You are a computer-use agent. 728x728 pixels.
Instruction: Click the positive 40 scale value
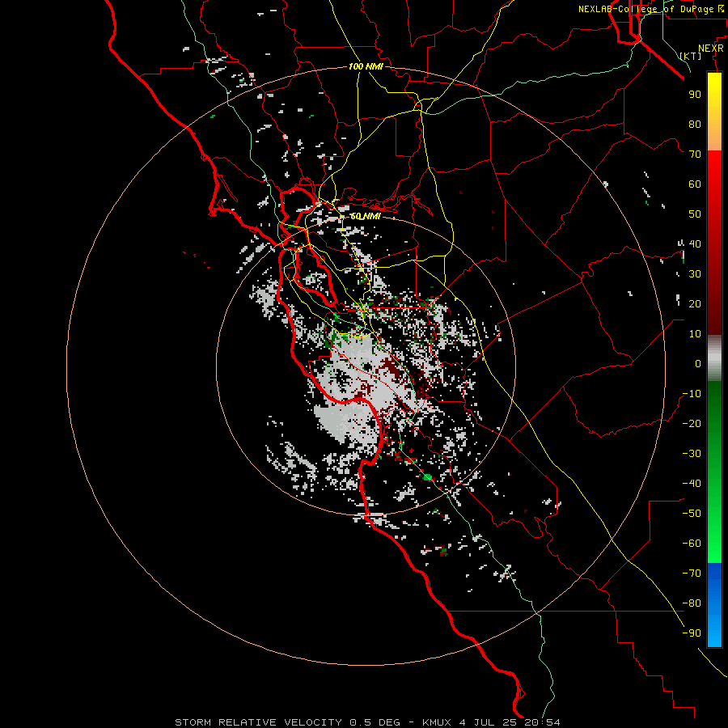pos(695,243)
